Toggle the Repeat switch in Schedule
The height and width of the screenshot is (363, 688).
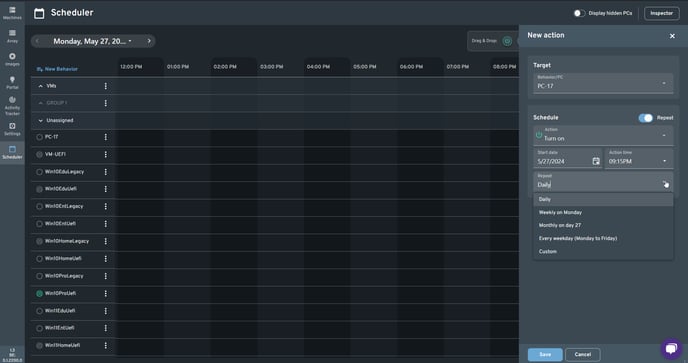[645, 118]
